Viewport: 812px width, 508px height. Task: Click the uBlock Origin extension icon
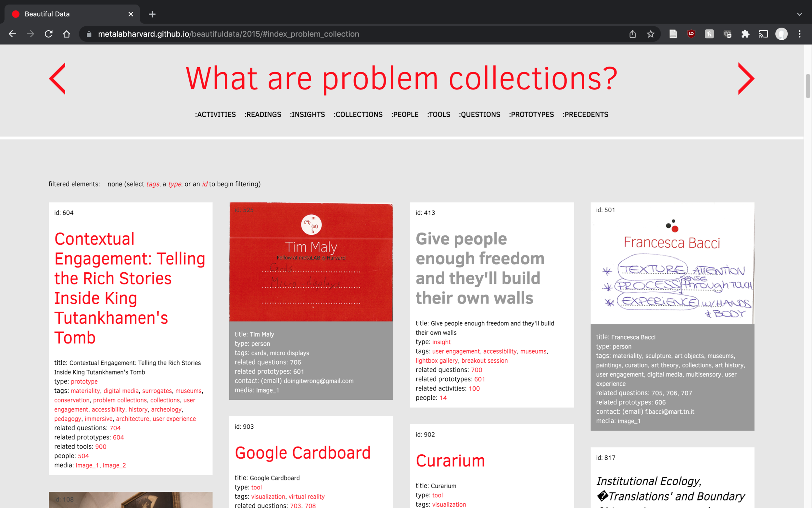pos(691,34)
